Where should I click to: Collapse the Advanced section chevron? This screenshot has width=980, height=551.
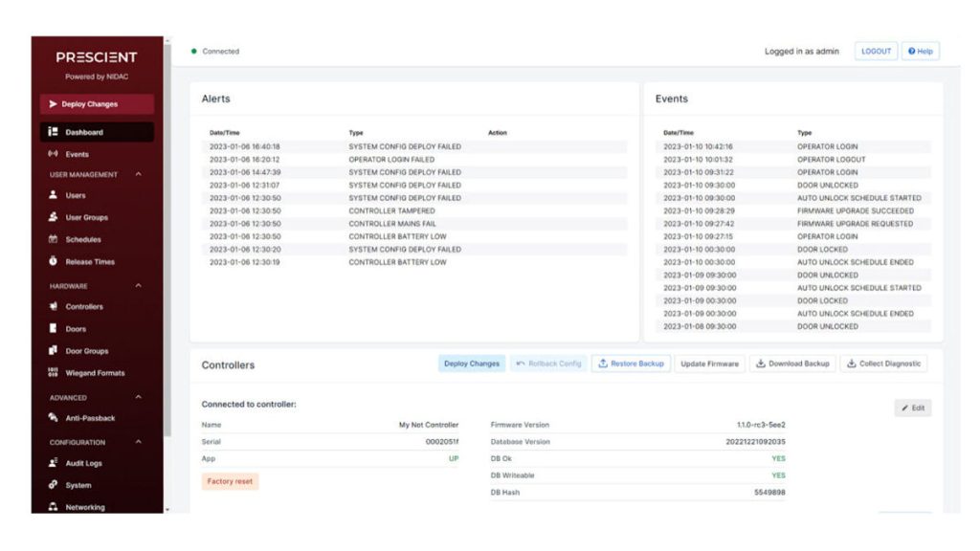(139, 397)
